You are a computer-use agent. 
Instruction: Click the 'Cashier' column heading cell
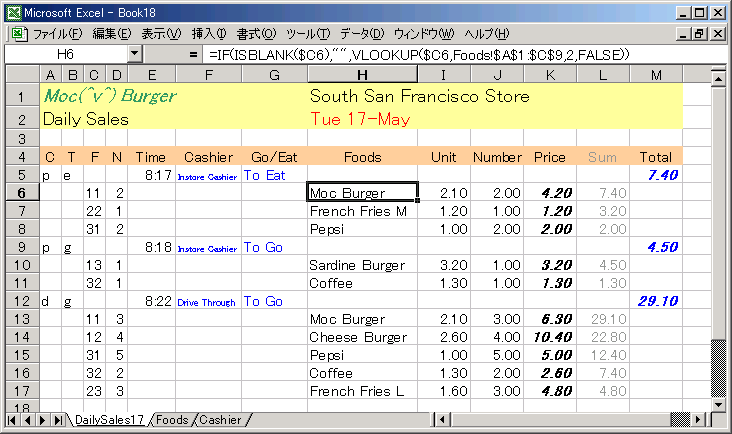208,157
